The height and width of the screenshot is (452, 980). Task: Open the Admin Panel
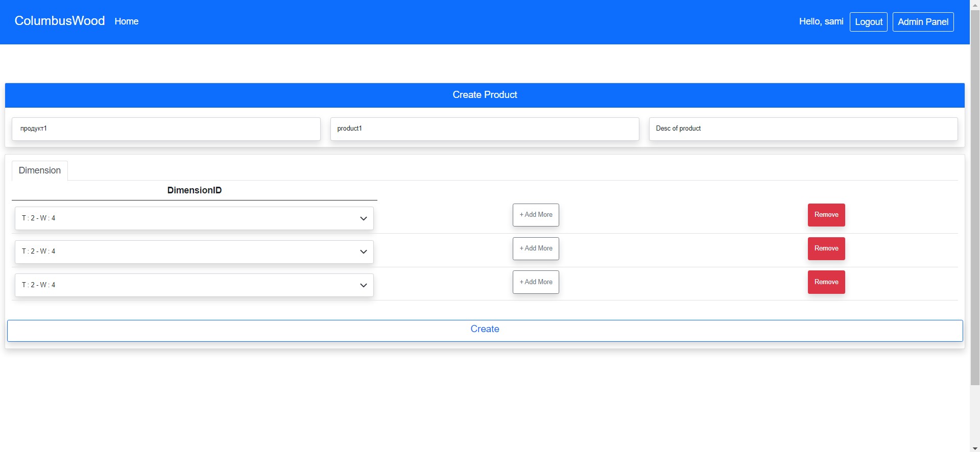(923, 22)
